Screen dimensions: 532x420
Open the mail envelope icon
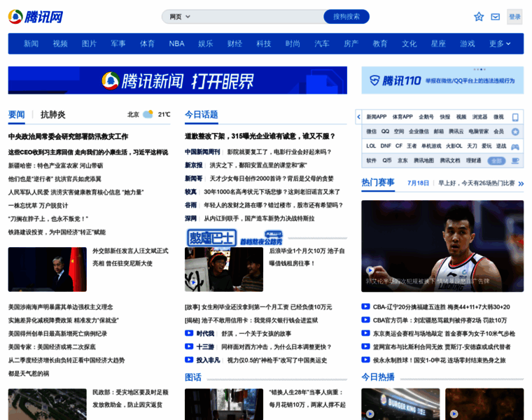(496, 17)
